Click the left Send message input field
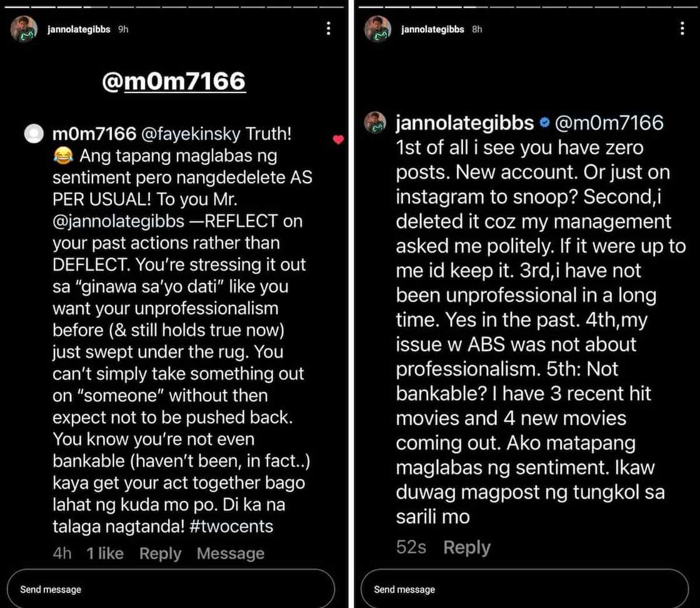This screenshot has width=700, height=608. tap(171, 589)
